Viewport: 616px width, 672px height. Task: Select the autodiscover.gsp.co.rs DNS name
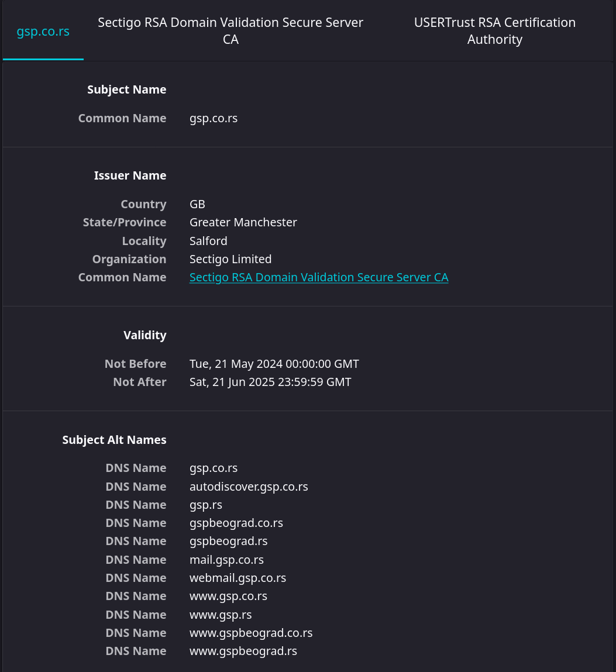249,487
